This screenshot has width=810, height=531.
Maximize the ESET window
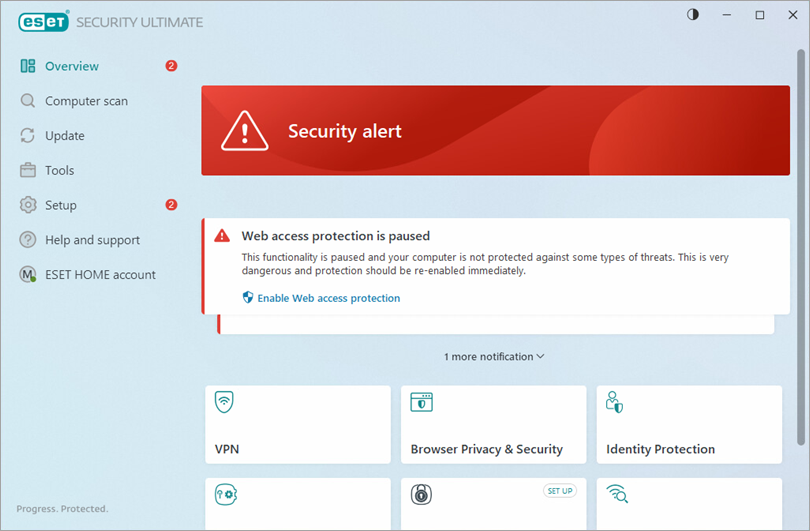click(760, 15)
